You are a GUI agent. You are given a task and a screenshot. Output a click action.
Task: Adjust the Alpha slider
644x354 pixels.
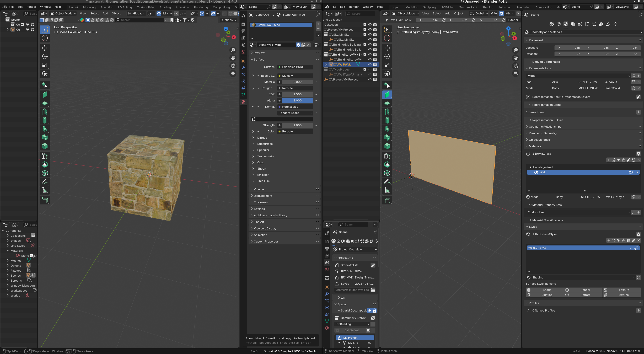click(298, 100)
